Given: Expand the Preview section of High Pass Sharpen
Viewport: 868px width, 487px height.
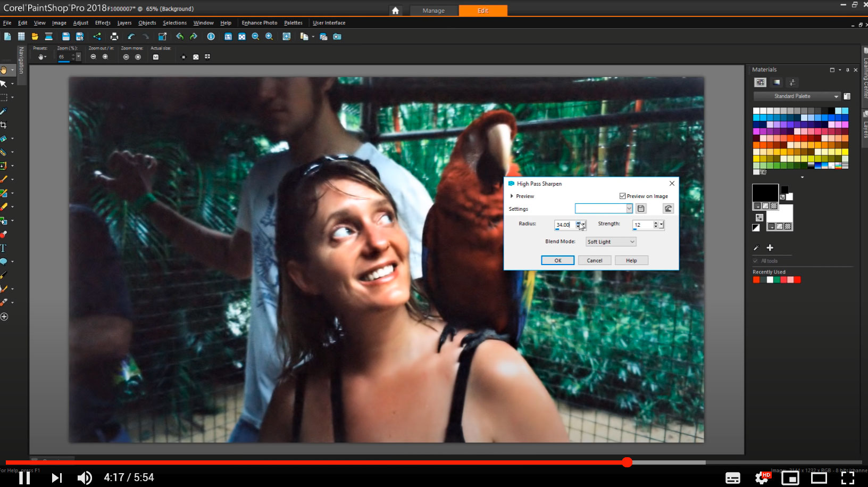Looking at the screenshot, I should (511, 196).
